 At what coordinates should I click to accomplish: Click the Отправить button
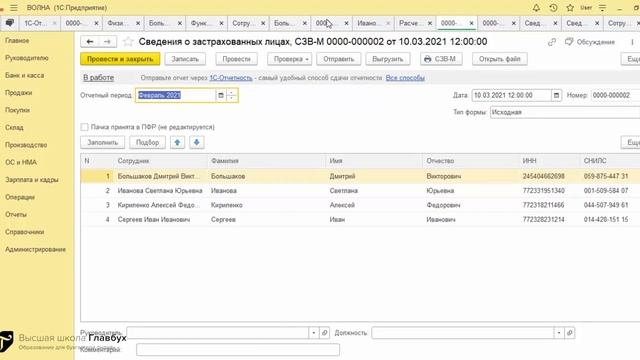[338, 59]
